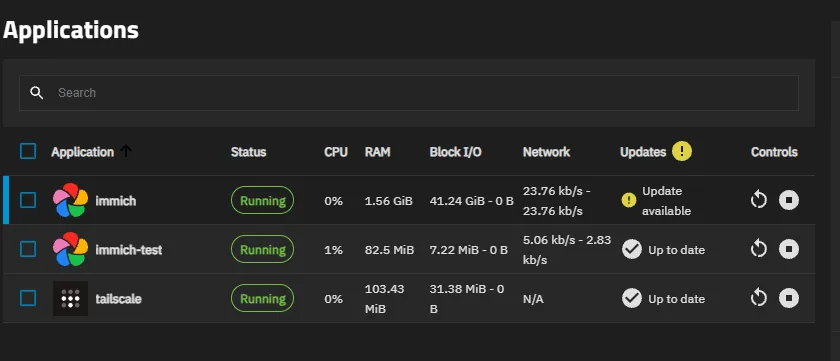
Task: Sort by the RAM column header
Action: tap(378, 152)
